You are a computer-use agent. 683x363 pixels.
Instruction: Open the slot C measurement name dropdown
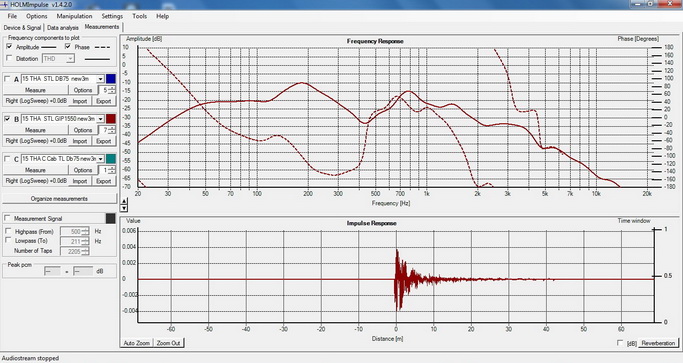point(100,159)
